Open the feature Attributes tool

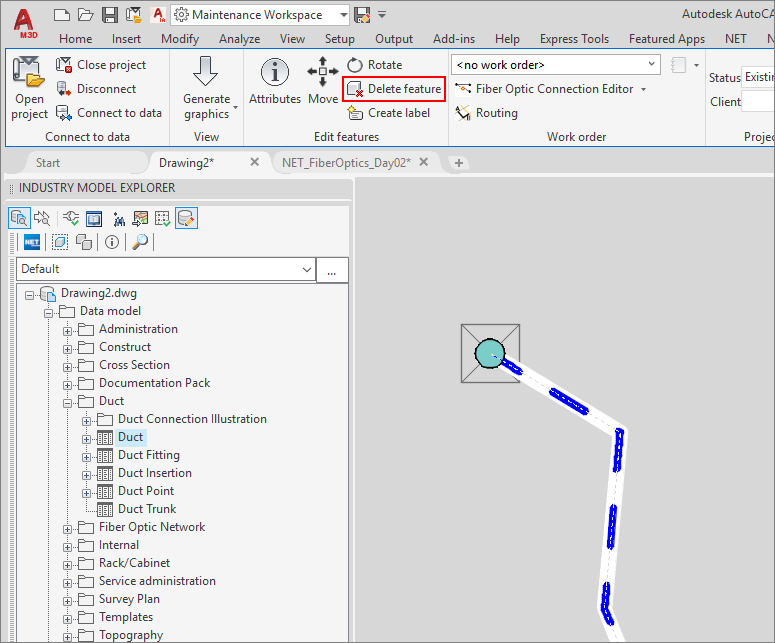(275, 82)
